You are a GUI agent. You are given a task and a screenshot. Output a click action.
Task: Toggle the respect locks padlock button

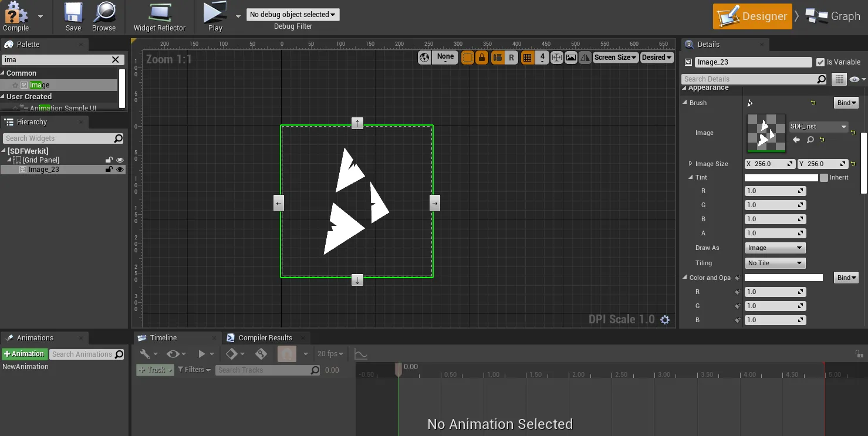(x=482, y=58)
